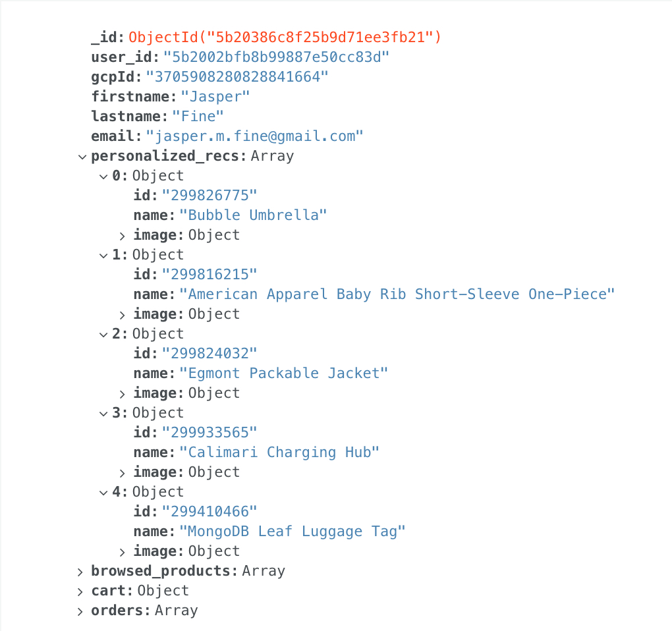Click the lastname value "Fine"
Viewport: 672px width, 631px height.
point(198,117)
